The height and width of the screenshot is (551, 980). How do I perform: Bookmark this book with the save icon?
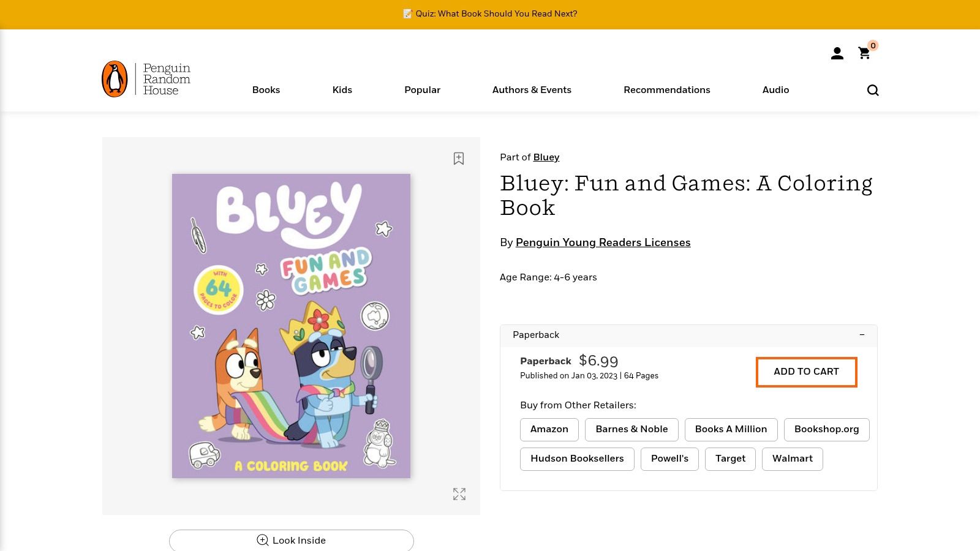(459, 159)
